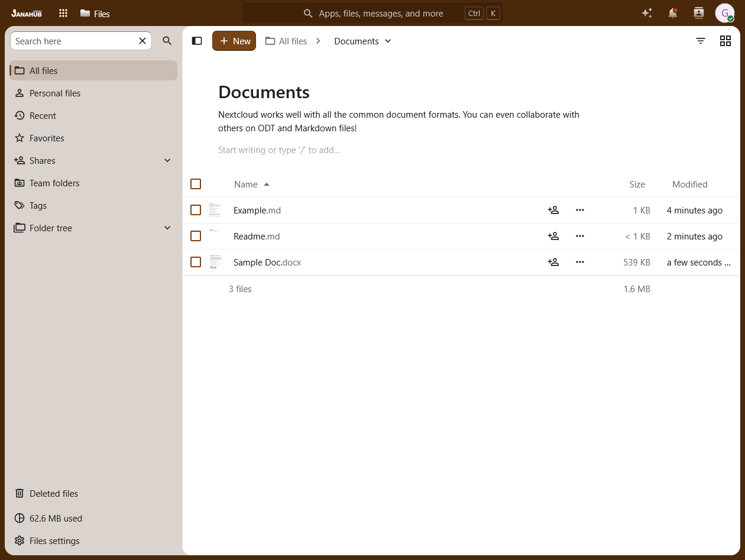Viewport: 745px width, 560px height.
Task: Open Favorites view
Action: [93, 138]
